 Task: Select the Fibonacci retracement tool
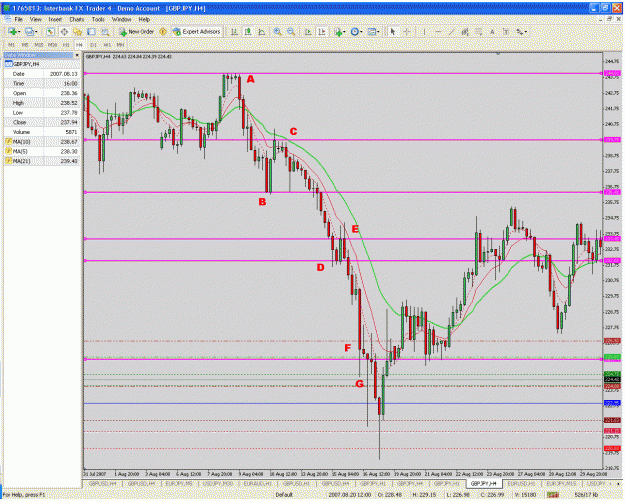pyautogui.click(x=478, y=32)
